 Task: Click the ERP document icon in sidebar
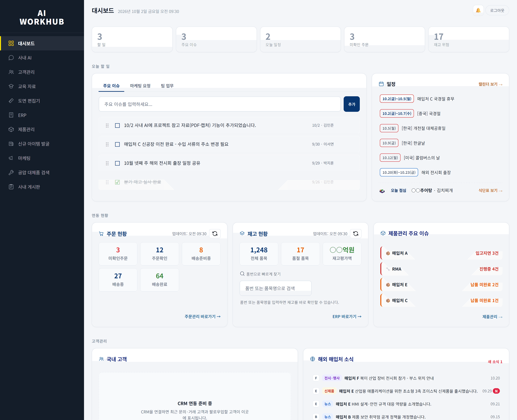[x=11, y=115]
